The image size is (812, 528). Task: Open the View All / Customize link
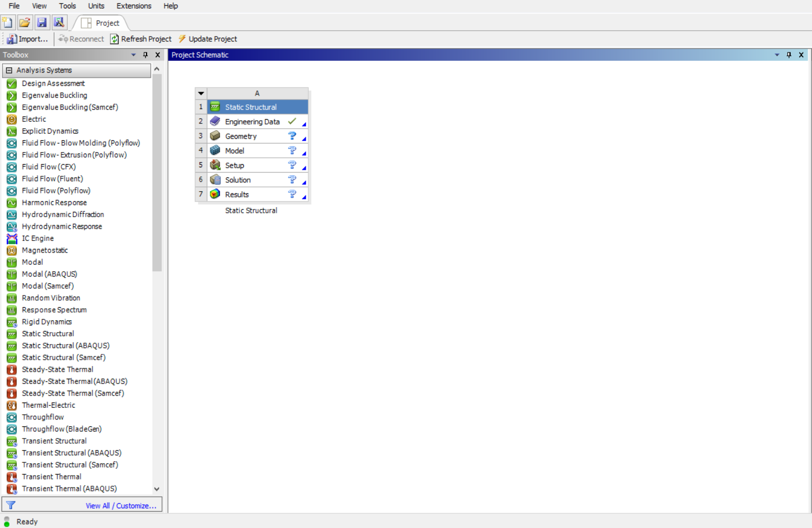point(121,506)
